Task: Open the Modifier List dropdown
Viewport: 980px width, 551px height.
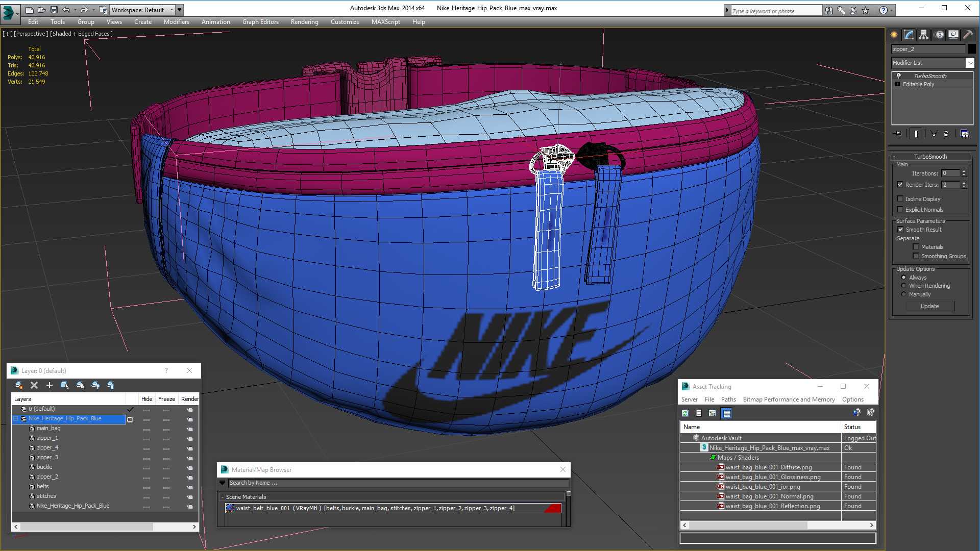Action: 970,63
